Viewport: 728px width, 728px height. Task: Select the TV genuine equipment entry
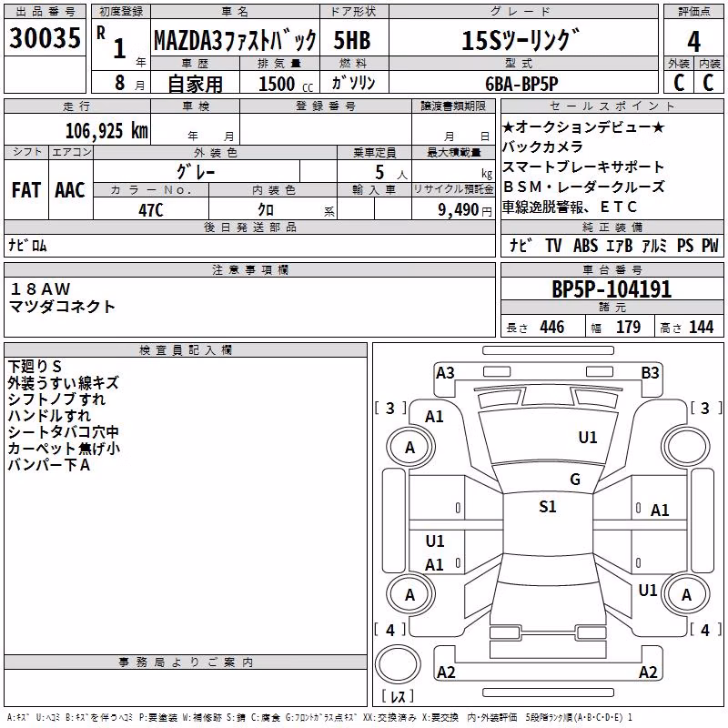[x=553, y=245]
